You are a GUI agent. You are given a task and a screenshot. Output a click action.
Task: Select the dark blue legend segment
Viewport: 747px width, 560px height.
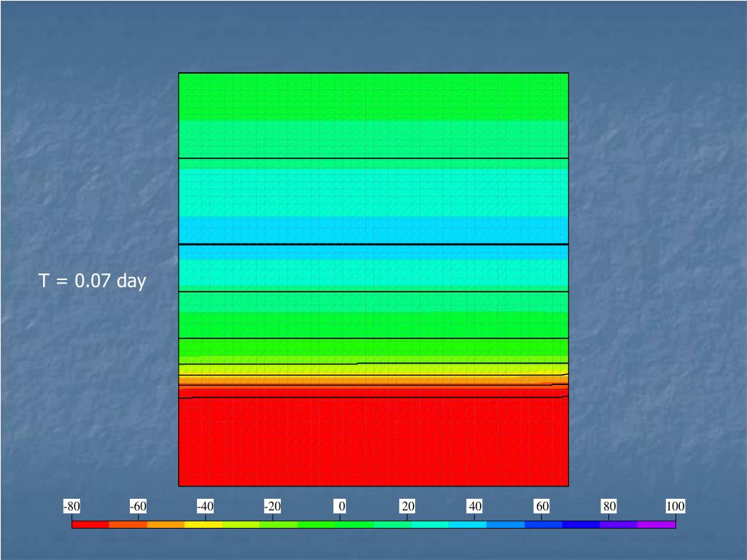coord(581,524)
